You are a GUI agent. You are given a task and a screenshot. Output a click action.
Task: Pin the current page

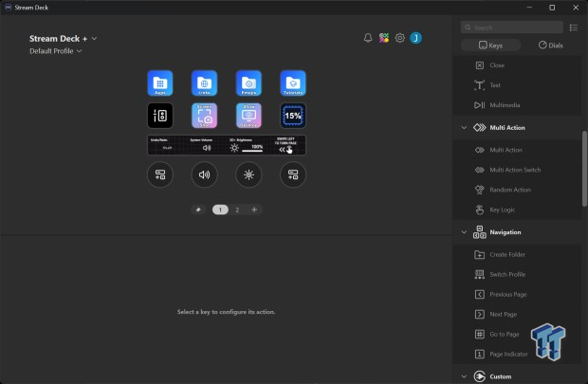[198, 210]
